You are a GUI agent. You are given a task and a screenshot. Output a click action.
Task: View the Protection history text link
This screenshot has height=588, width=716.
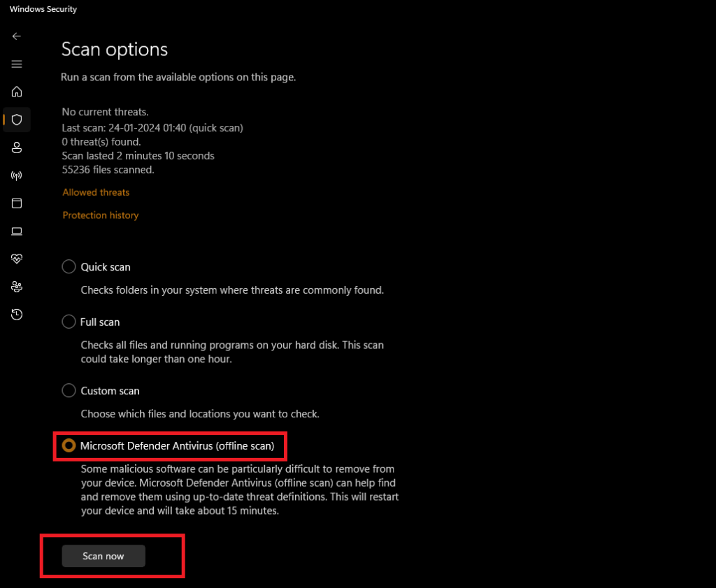(x=101, y=215)
